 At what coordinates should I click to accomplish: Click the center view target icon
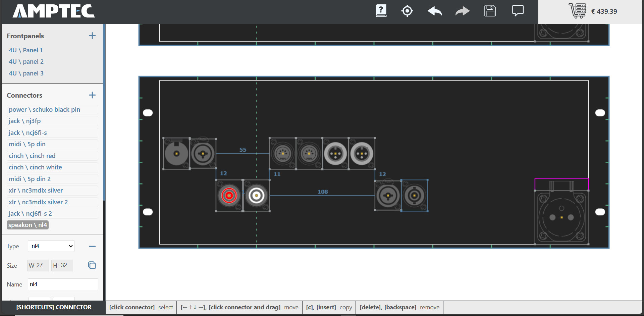407,11
